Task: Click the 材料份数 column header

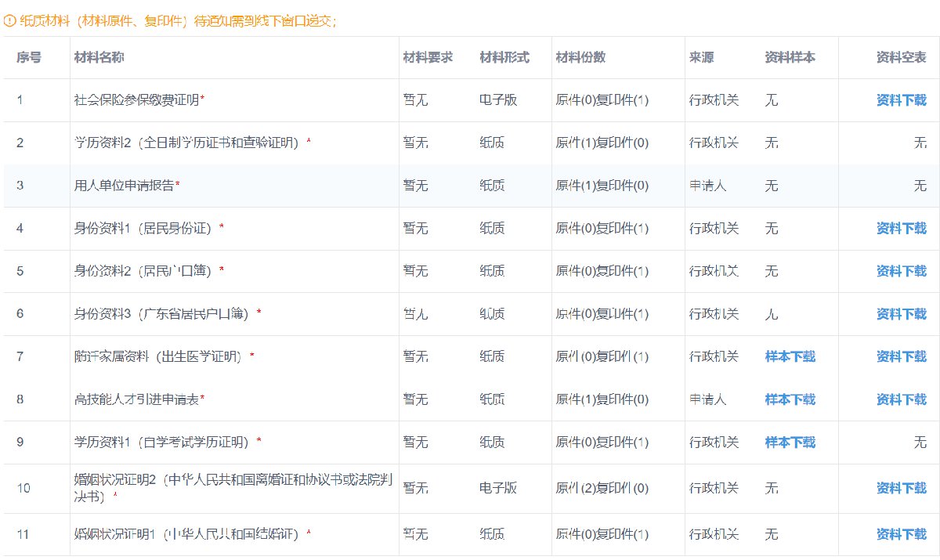Action: click(x=580, y=57)
